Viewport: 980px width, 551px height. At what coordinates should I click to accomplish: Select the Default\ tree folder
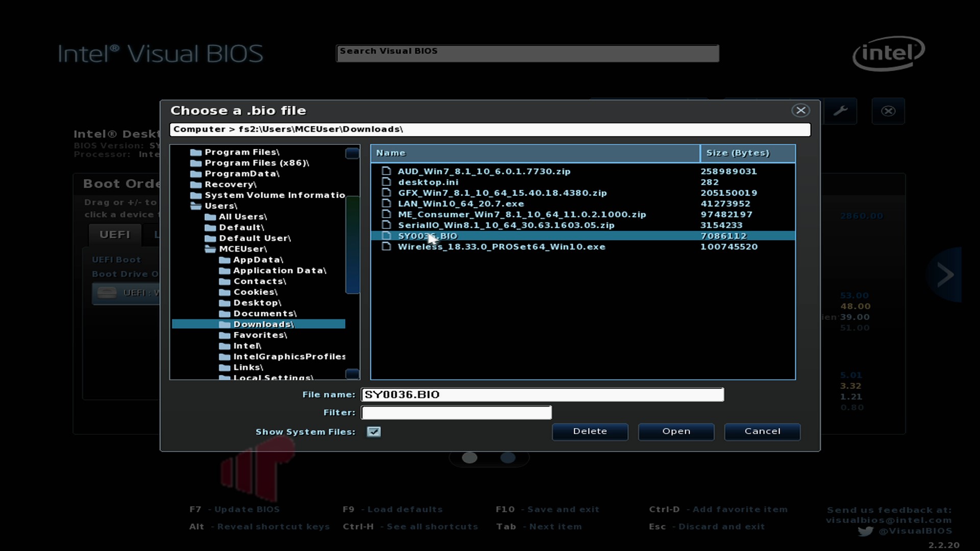[241, 227]
